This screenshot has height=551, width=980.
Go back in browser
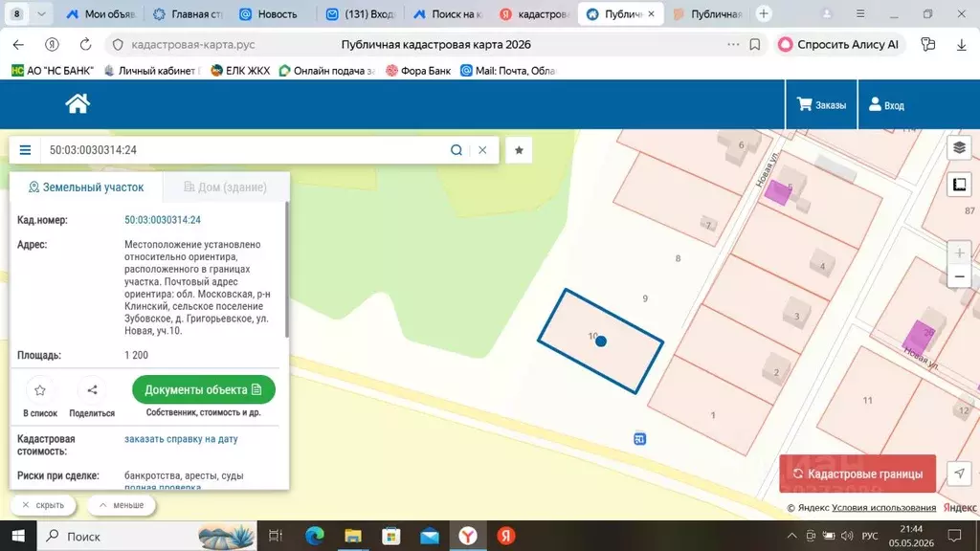[x=18, y=44]
